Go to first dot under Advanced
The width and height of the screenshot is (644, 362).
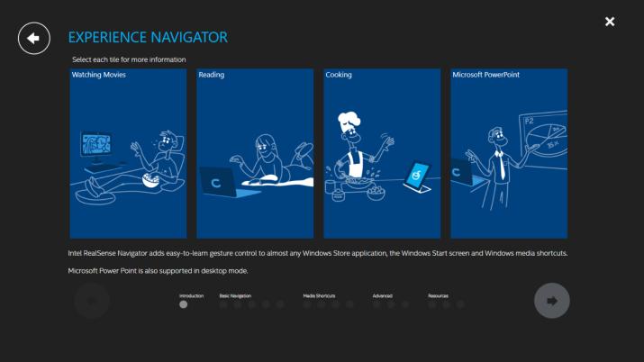(x=376, y=304)
